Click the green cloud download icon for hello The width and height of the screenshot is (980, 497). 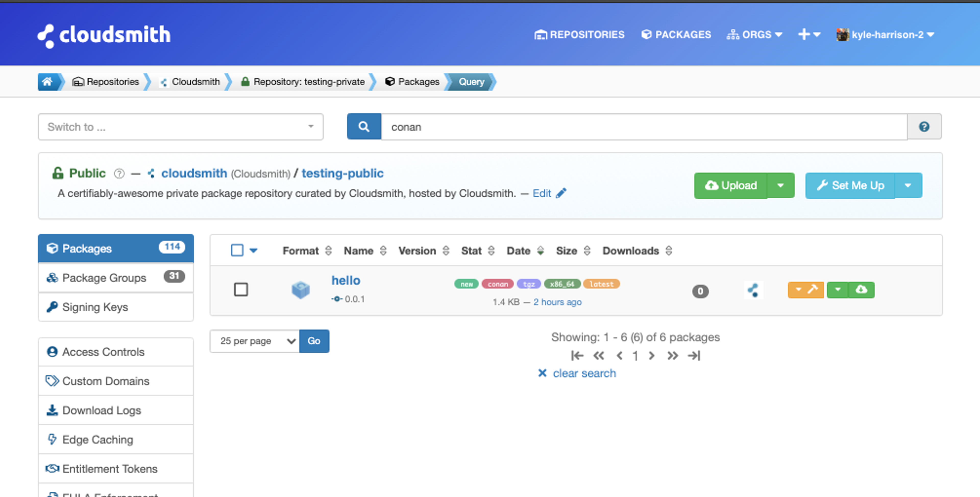861,290
